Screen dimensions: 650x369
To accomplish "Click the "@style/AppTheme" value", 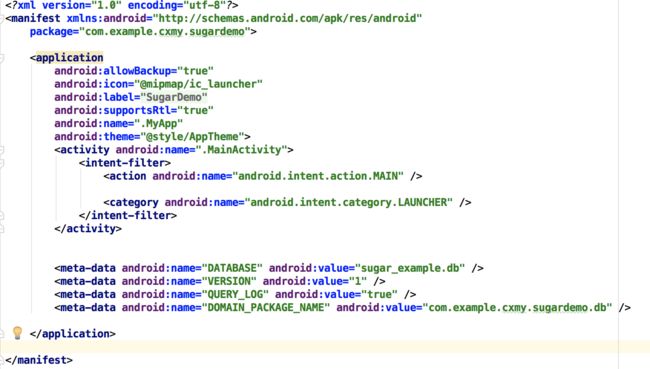I will [x=192, y=137].
